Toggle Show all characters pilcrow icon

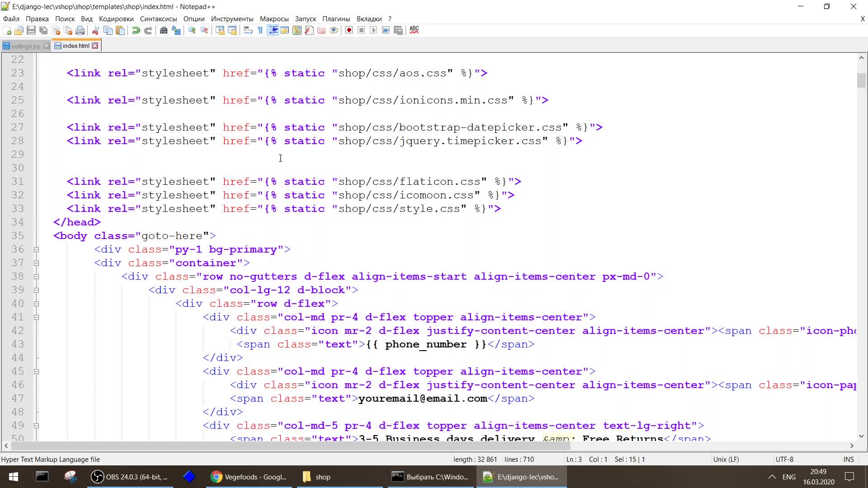260,30
